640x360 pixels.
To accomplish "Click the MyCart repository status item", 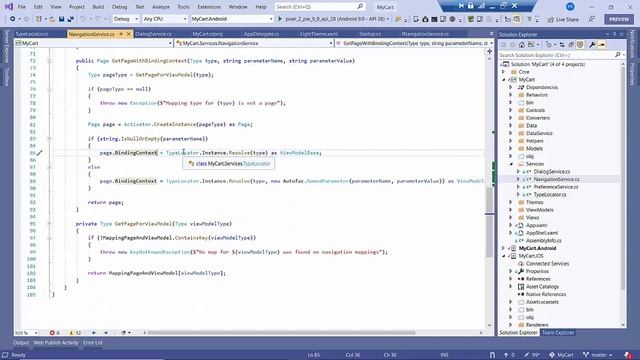I will 561,355.
